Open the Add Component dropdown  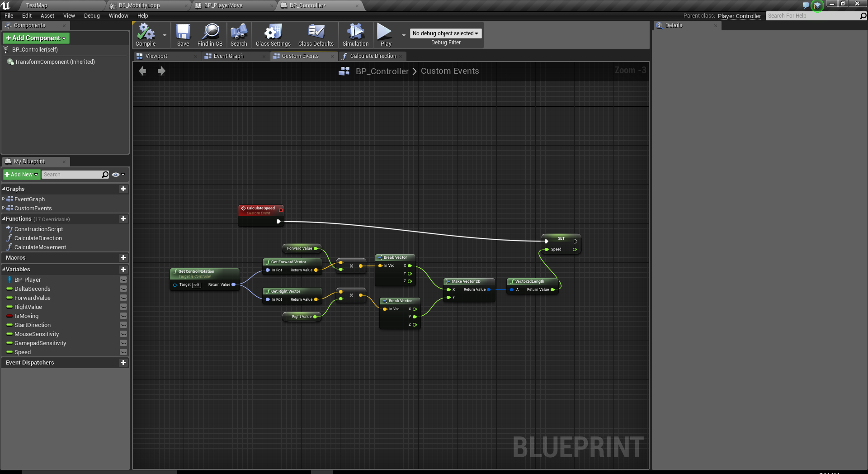(x=36, y=38)
